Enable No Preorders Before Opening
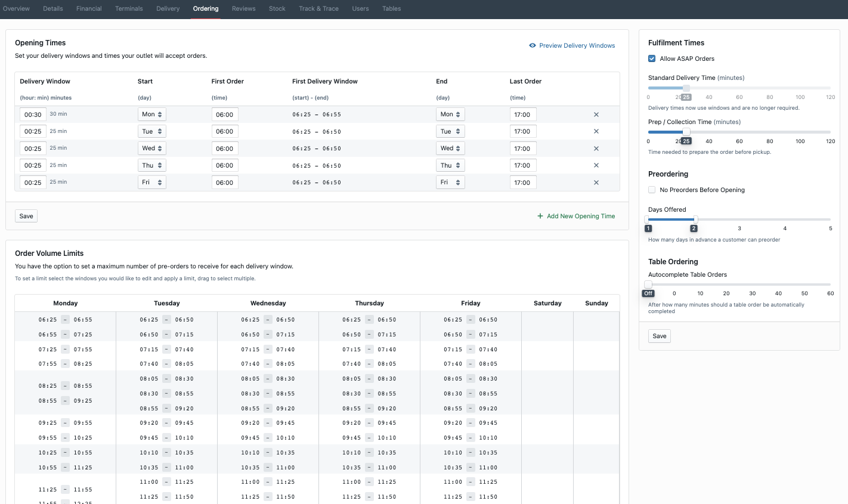The width and height of the screenshot is (848, 504). tap(652, 190)
